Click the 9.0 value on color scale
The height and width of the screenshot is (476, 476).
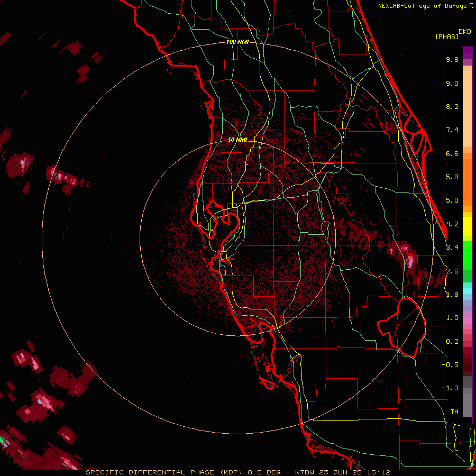click(x=452, y=83)
